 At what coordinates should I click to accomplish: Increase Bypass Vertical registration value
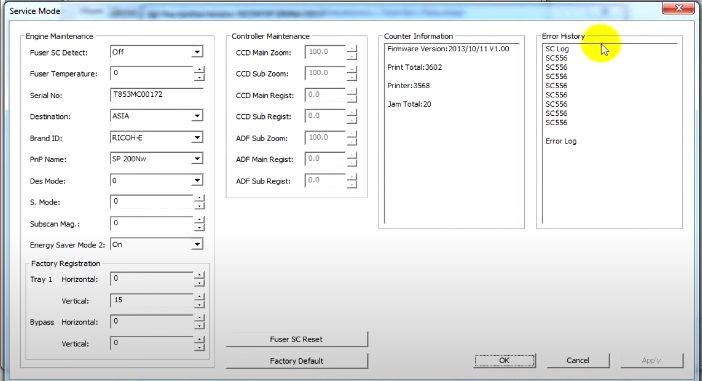pos(199,339)
